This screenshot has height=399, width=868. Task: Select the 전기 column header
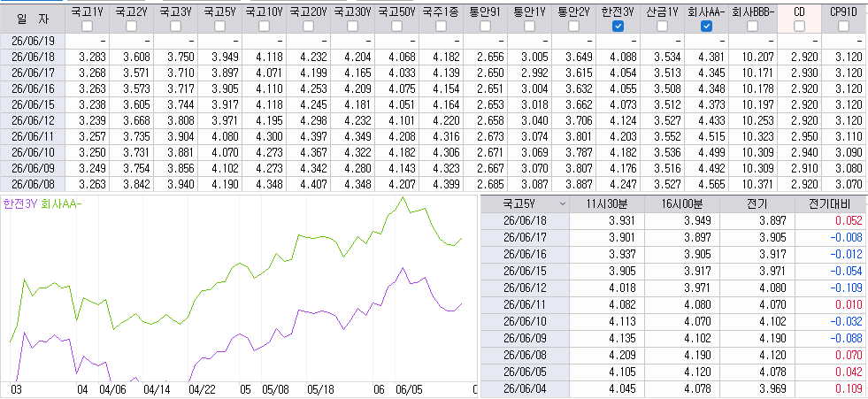point(757,203)
